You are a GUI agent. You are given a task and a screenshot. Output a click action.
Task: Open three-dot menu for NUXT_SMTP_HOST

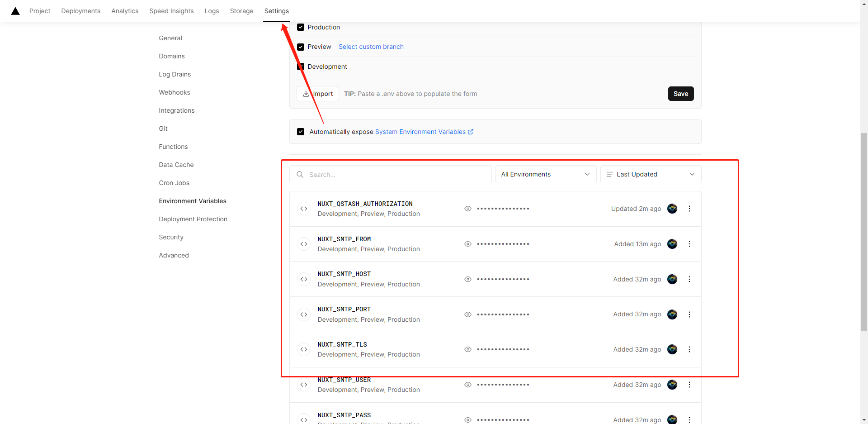point(689,279)
